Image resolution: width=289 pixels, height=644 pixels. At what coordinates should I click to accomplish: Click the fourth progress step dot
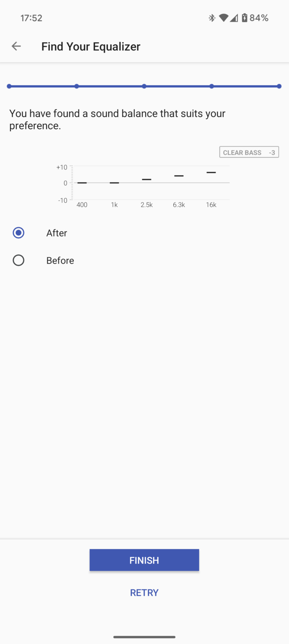coord(212,86)
